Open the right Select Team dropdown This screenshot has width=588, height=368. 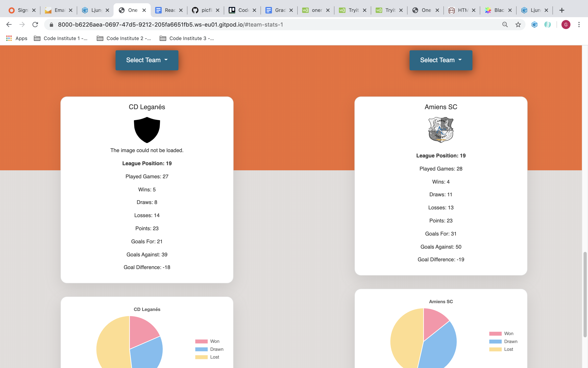coord(441,60)
